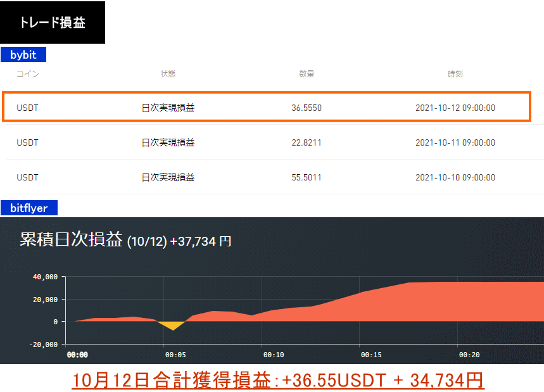Select the bitflyer section label
544x392 pixels.
click(x=28, y=208)
